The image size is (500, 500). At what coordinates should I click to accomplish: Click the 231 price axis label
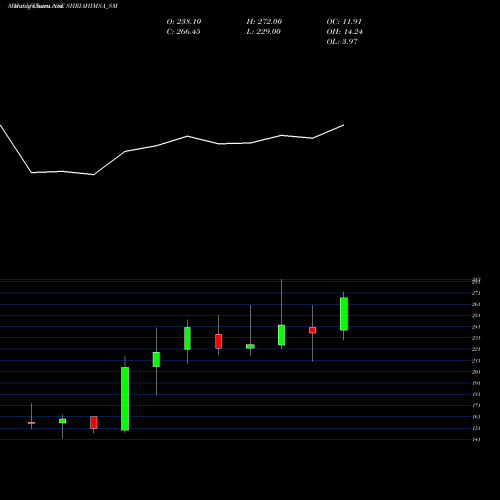476,338
